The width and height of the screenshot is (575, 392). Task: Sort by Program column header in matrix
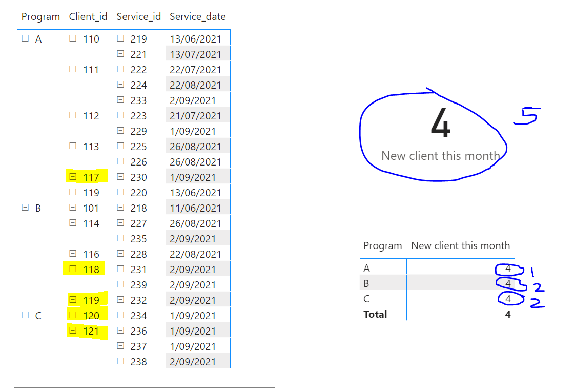pos(40,17)
